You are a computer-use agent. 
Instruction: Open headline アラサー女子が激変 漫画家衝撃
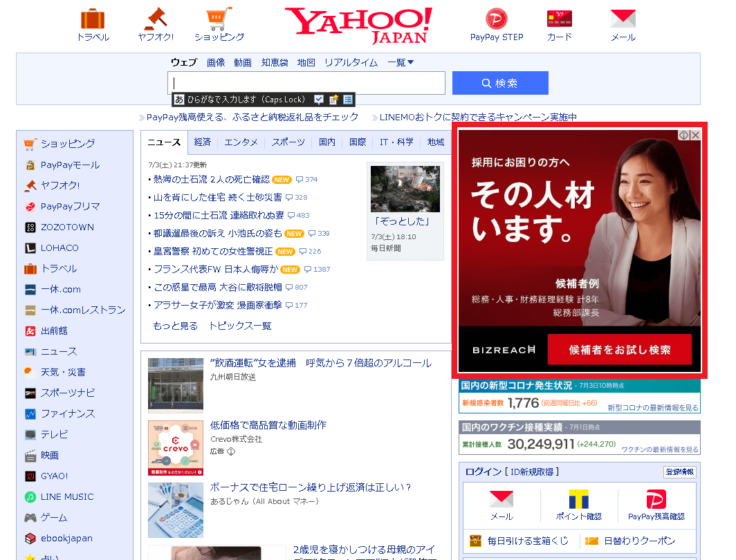[218, 305]
